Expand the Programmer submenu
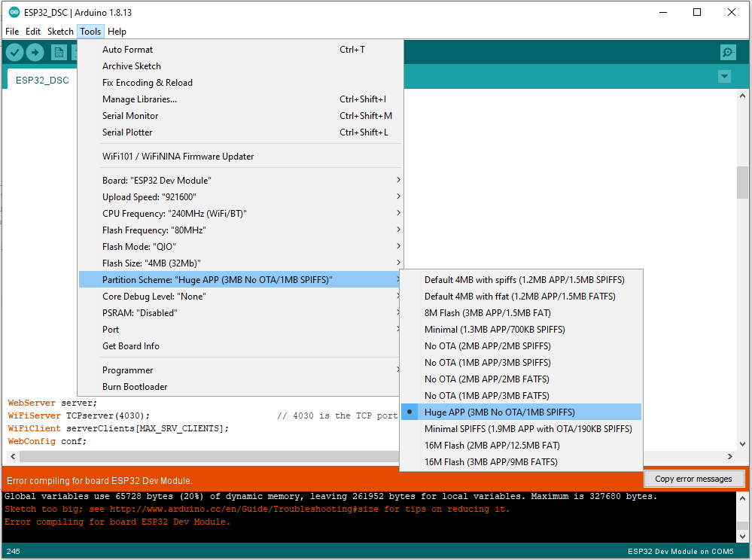Screen dimensions: 752x560 (x=240, y=370)
